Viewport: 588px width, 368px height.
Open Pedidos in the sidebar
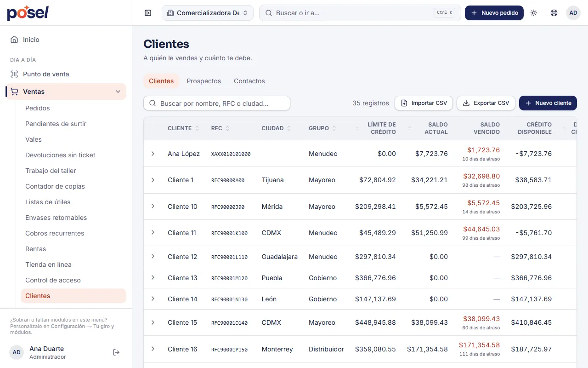pyautogui.click(x=73, y=108)
